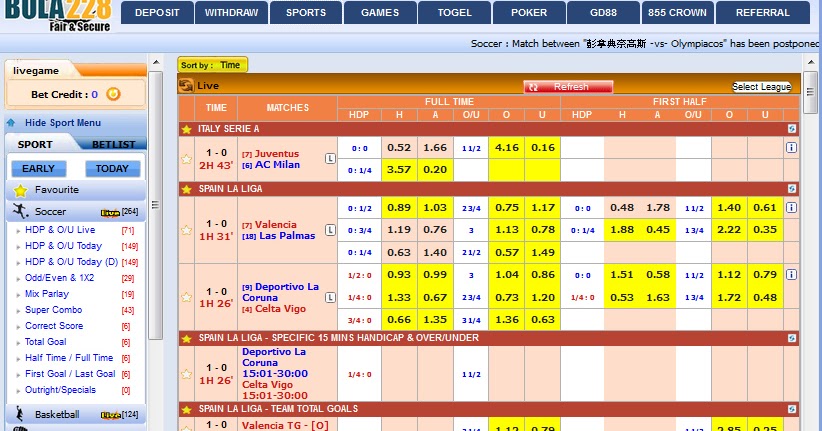This screenshot has height=431, width=822.
Task: Open Outright/Specials bet type
Action: click(60, 390)
